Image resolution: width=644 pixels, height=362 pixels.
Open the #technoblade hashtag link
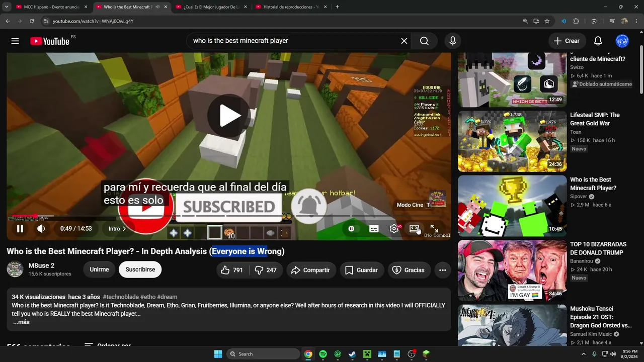[x=121, y=297]
